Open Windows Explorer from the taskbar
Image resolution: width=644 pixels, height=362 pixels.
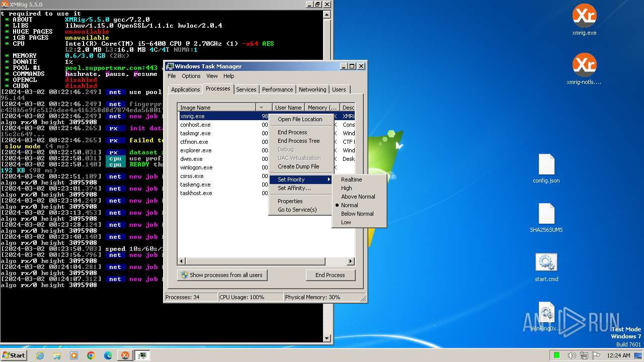[57, 355]
